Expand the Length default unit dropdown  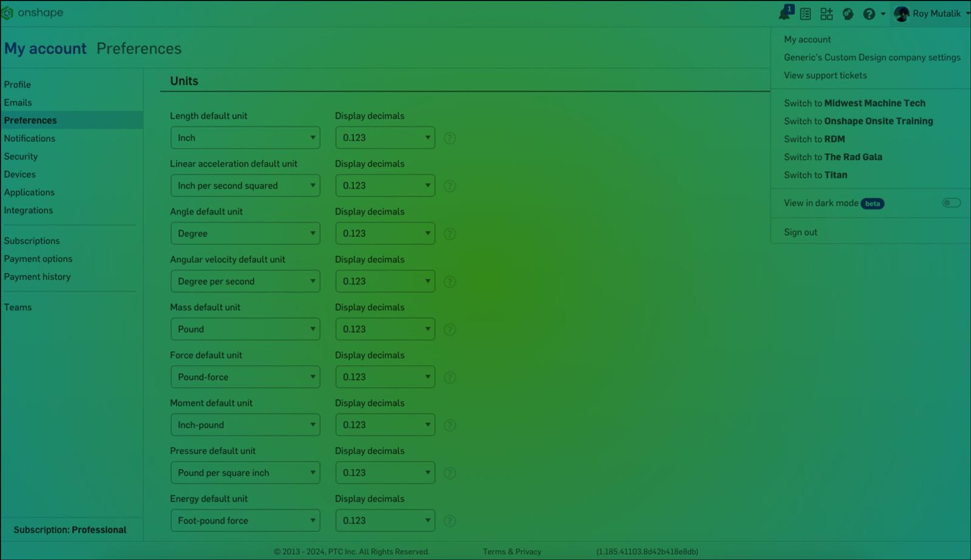pyautogui.click(x=245, y=138)
